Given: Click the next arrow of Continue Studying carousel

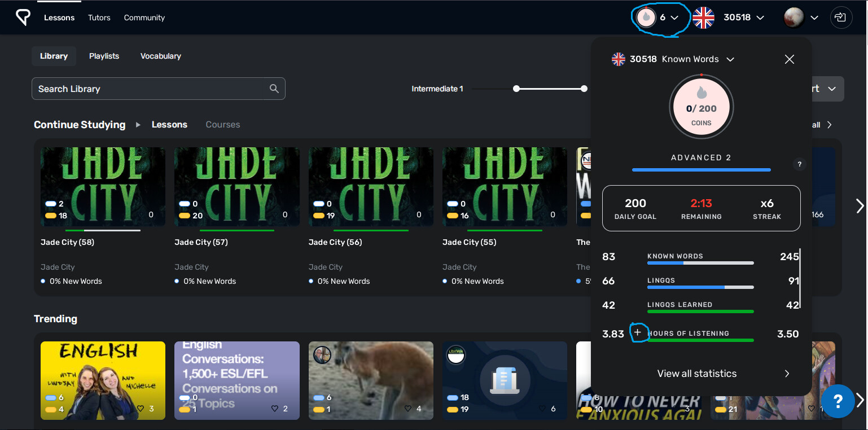Looking at the screenshot, I should click(860, 206).
